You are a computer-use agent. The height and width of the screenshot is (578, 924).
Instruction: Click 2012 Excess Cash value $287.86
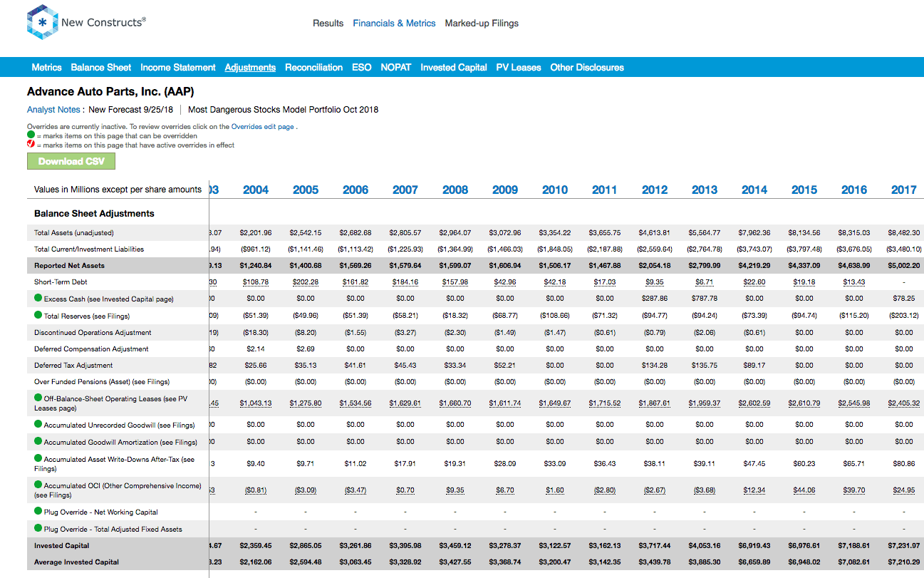click(655, 299)
